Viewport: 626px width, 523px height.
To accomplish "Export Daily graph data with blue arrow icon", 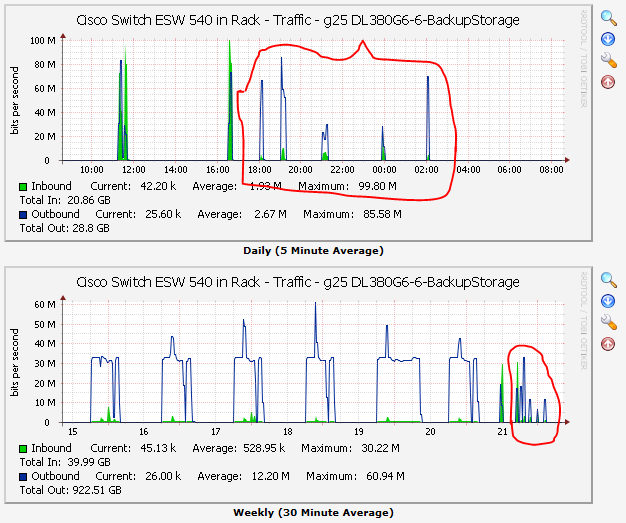I will 608,39.
